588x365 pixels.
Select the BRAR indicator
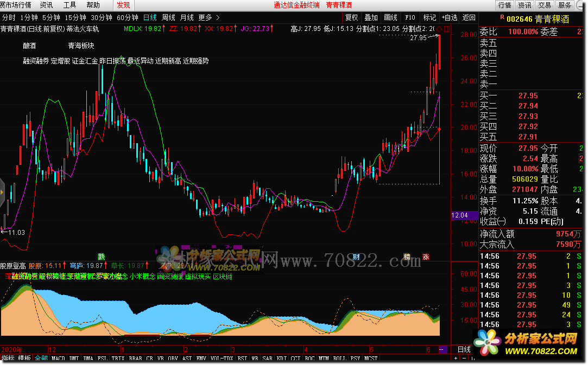(135, 358)
